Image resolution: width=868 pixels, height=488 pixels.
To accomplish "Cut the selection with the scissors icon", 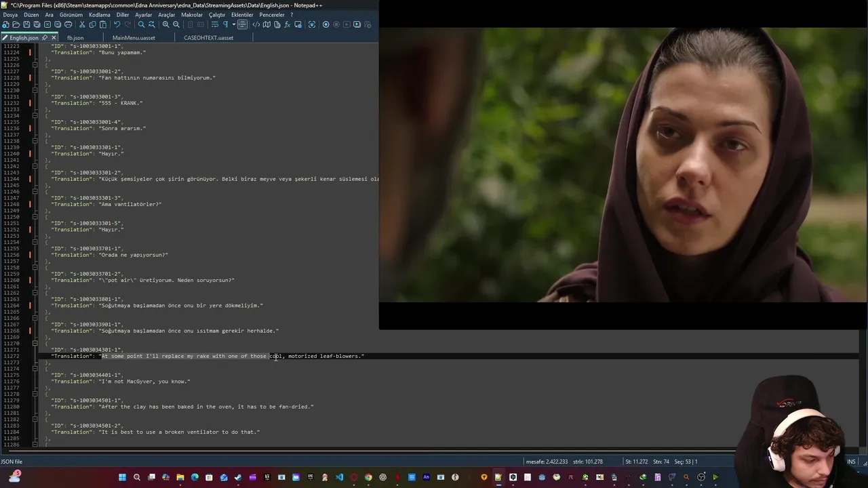I will pos(82,24).
